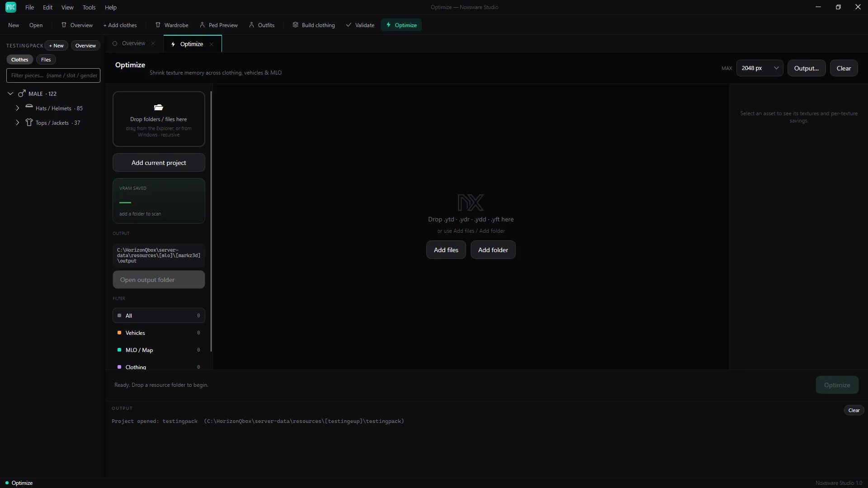
Task: Click Add current project button
Action: [x=159, y=163]
